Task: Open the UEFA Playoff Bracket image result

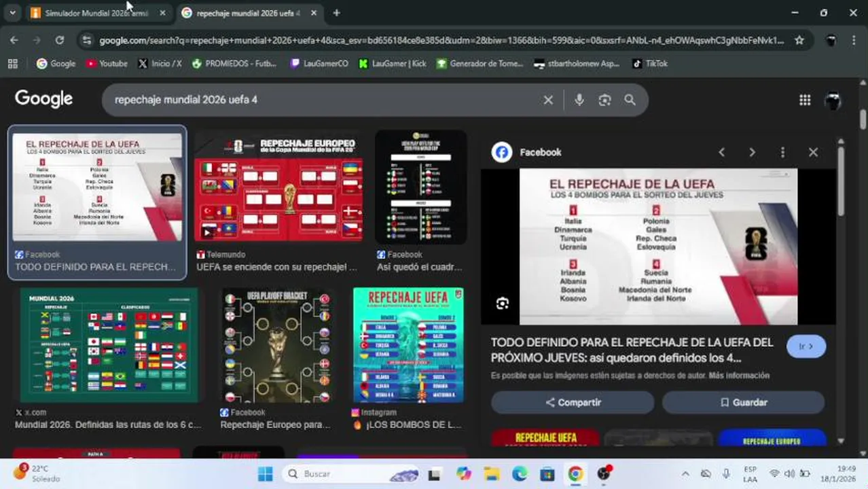Action: pos(278,345)
